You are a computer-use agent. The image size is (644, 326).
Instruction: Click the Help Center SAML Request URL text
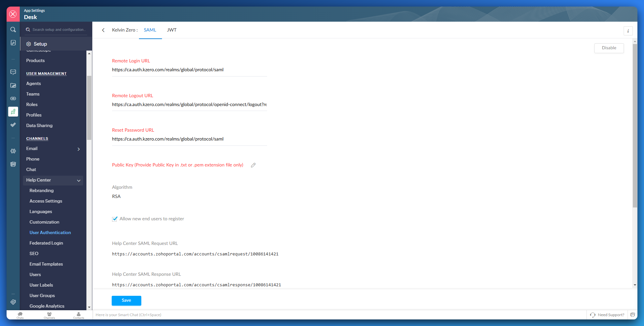[195, 254]
